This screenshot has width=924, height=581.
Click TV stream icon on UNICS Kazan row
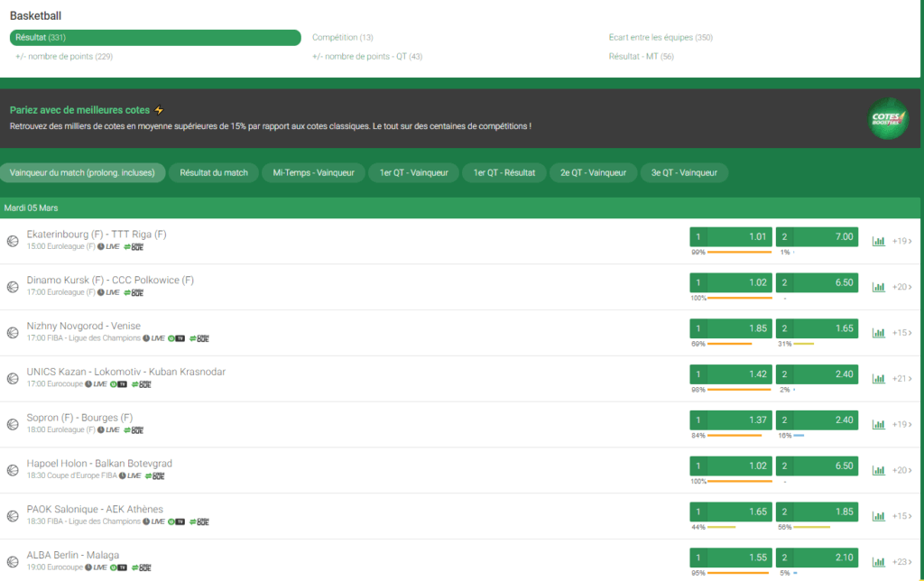(118, 384)
